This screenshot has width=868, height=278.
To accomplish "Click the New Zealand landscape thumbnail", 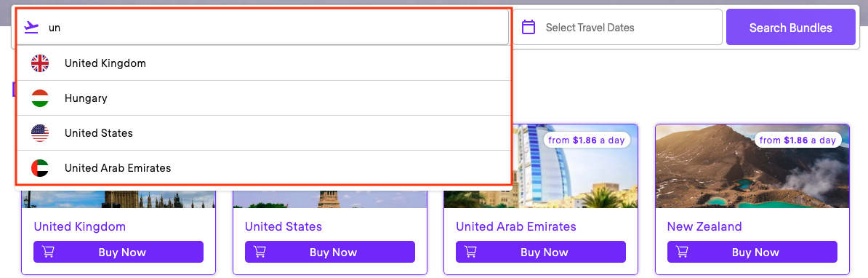I will pos(752,166).
